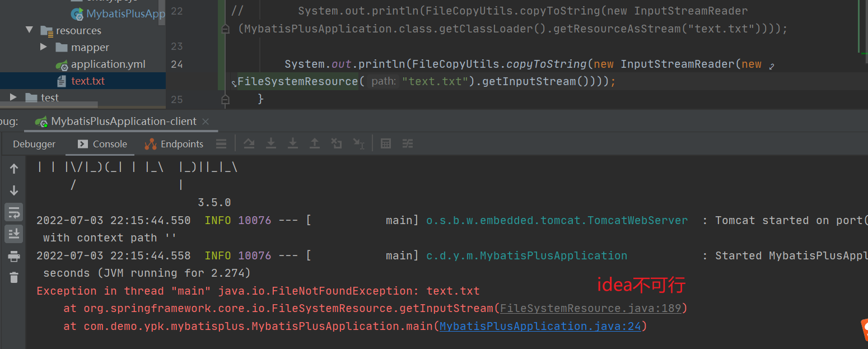Viewport: 868px width, 349px height.
Task: Open MybatisPlusApp class in project tree
Action: click(125, 13)
